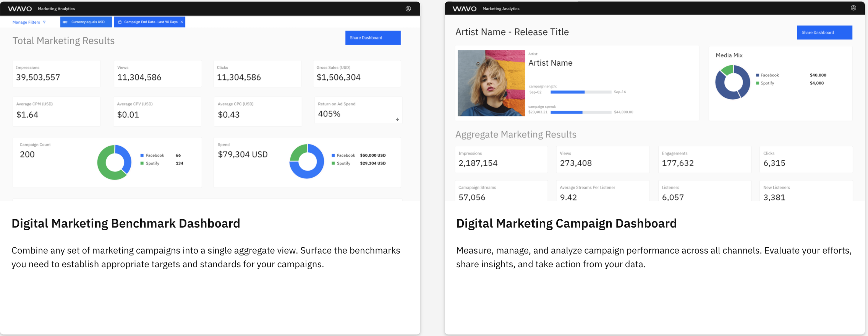Click Share Dashboard beside Artist Name - Release Title

pos(824,32)
